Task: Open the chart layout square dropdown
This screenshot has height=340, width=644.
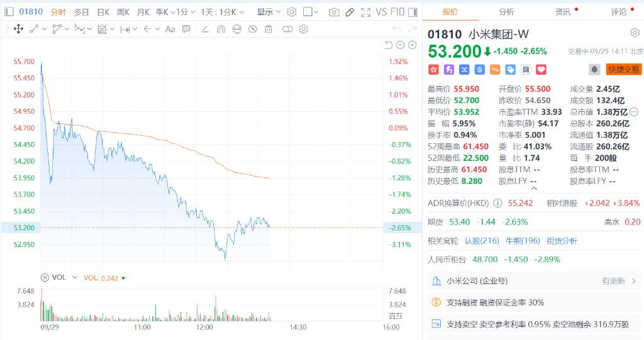Action: click(x=311, y=12)
